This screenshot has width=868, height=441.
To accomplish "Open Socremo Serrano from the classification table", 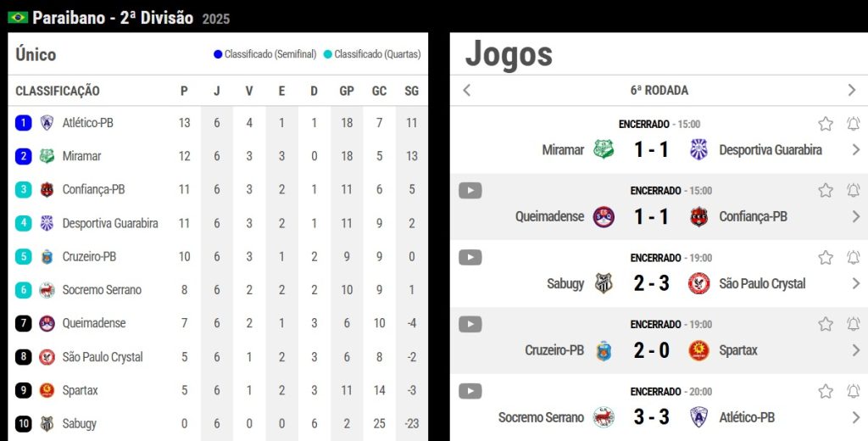I will click(102, 290).
